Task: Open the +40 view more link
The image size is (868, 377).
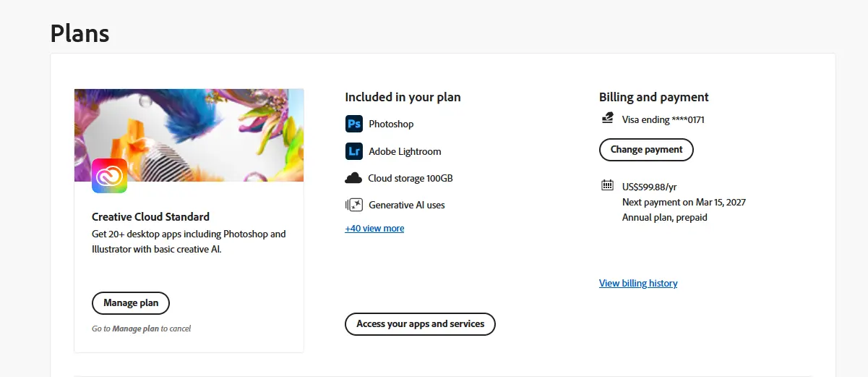Action: tap(374, 229)
